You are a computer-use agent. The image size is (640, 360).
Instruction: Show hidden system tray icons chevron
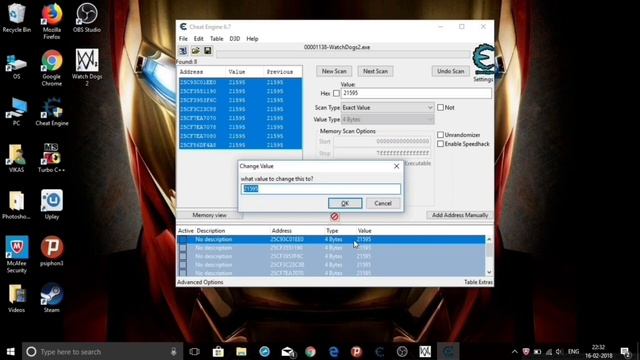(515, 351)
